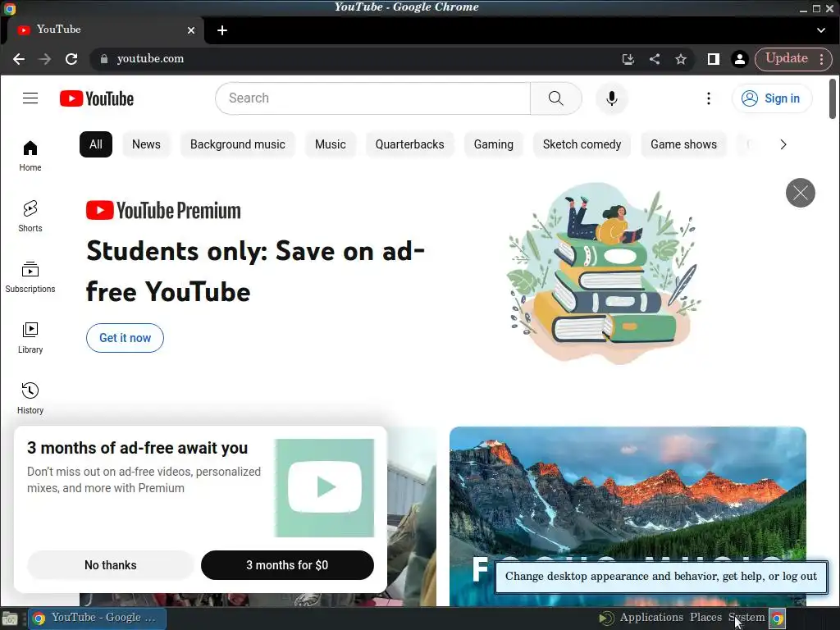The width and height of the screenshot is (840, 630).
Task: Open Chrome profile avatar
Action: click(739, 59)
